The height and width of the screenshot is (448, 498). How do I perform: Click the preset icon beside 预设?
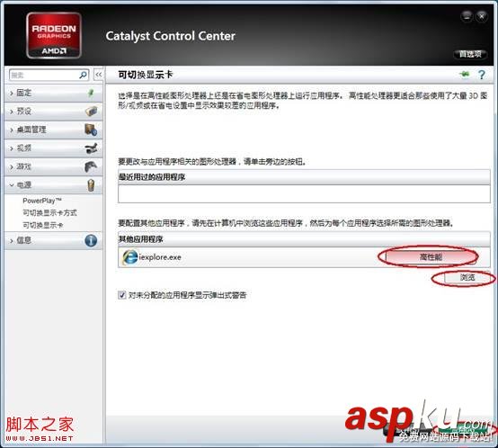[x=91, y=112]
